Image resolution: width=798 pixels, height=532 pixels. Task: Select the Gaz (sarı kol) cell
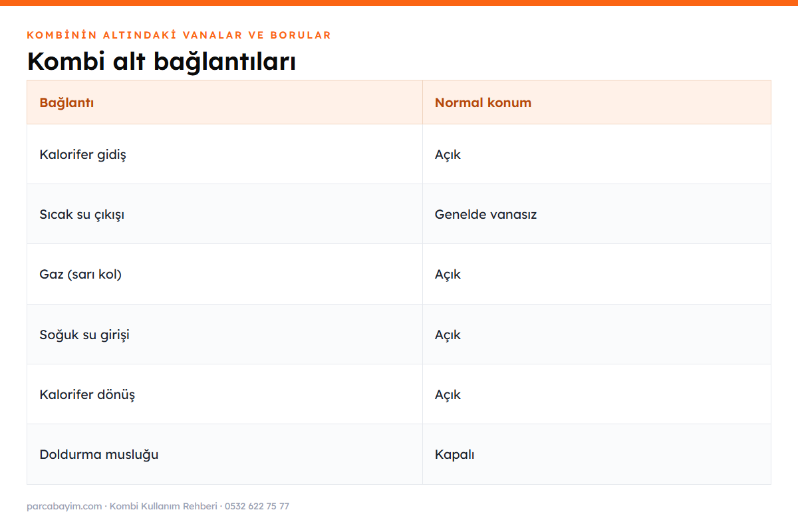pos(225,274)
